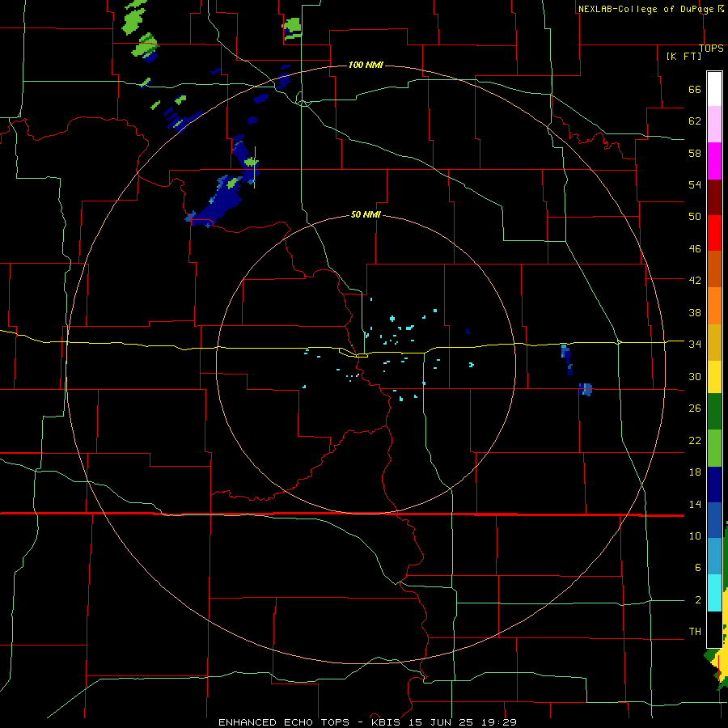Pick the light blue legend swatch
Screen dimensions: 728x728
tap(714, 557)
